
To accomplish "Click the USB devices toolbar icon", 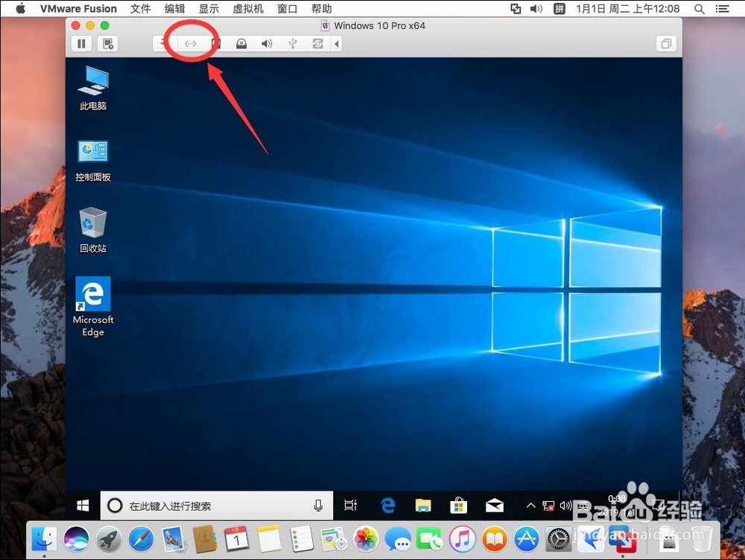I will (293, 44).
